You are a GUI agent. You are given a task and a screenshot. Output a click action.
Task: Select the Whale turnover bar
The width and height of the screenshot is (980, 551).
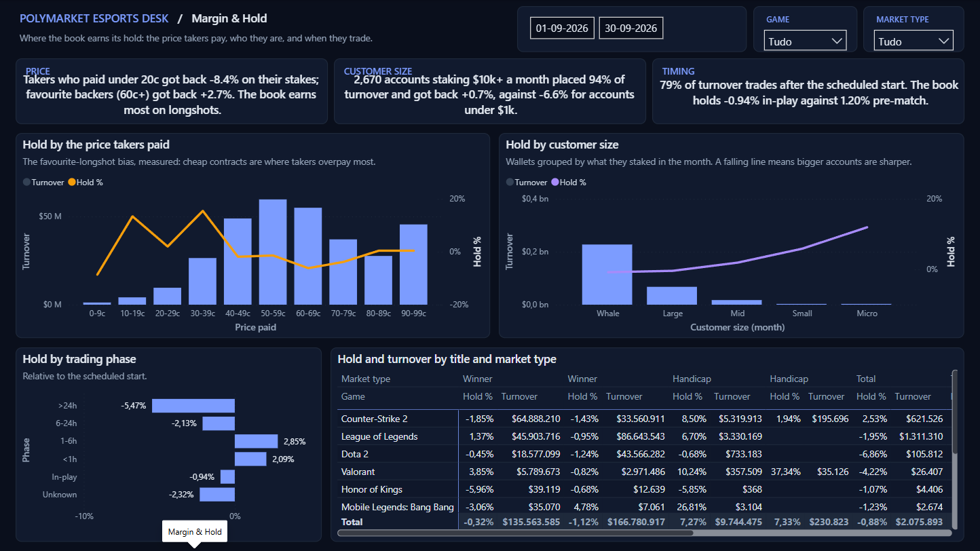(x=607, y=274)
